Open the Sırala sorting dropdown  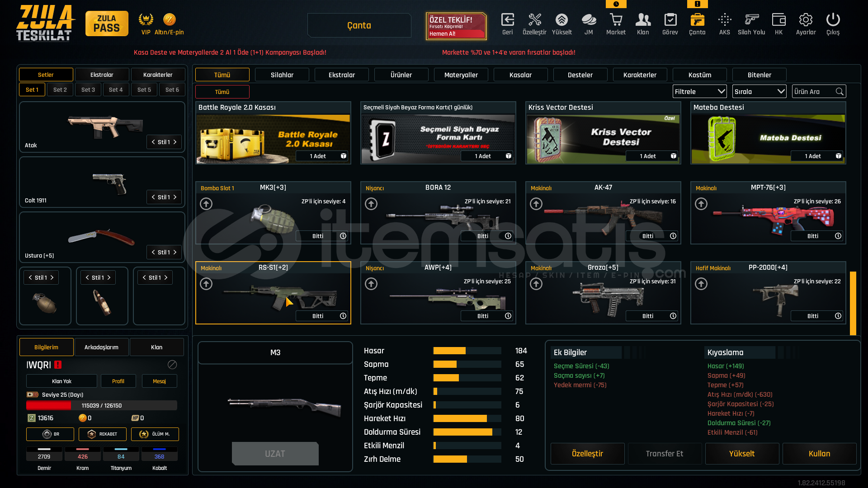pyautogui.click(x=759, y=91)
